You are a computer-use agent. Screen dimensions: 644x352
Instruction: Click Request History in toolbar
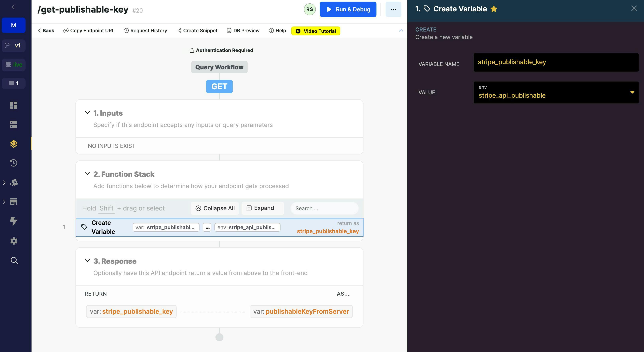coord(145,31)
